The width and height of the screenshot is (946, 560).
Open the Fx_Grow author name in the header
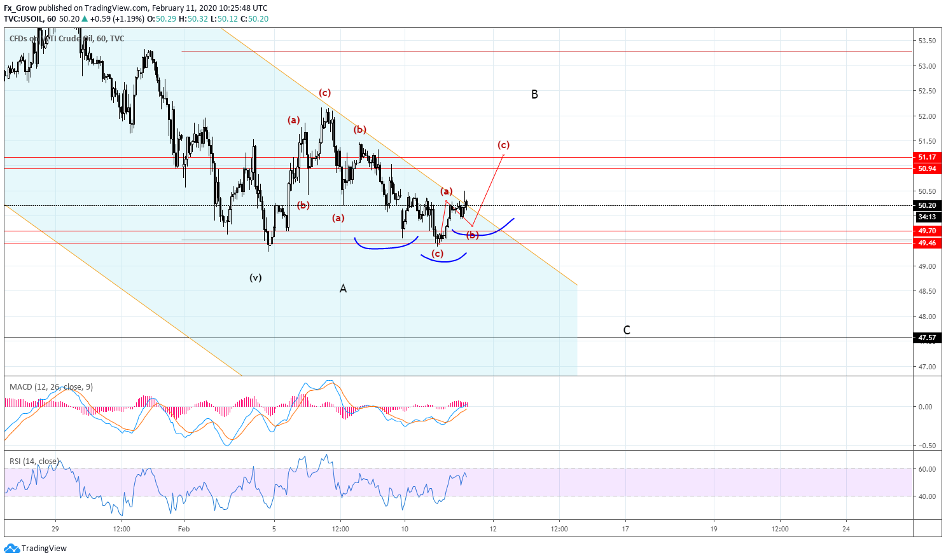tap(20, 8)
